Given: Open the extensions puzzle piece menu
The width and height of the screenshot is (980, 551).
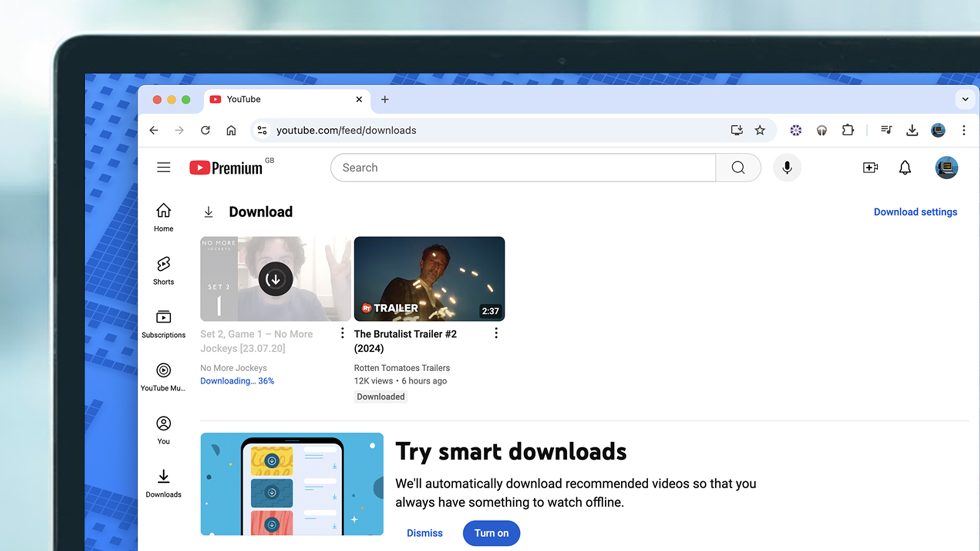Looking at the screenshot, I should click(x=848, y=130).
